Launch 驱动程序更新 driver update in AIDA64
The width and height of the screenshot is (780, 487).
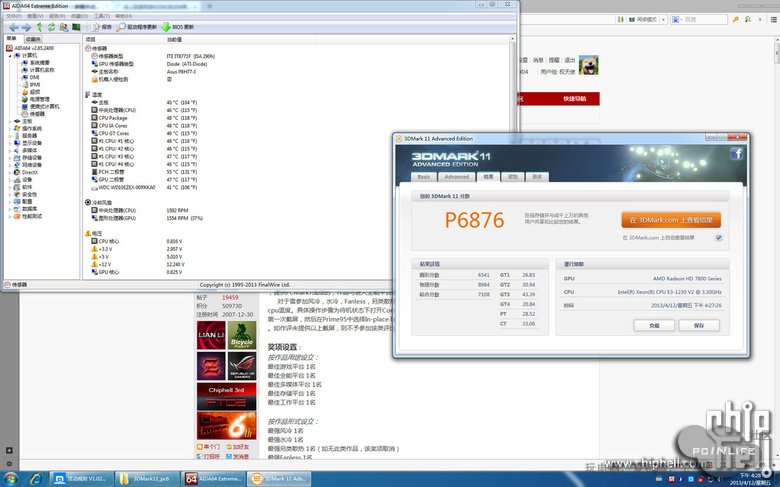137,27
